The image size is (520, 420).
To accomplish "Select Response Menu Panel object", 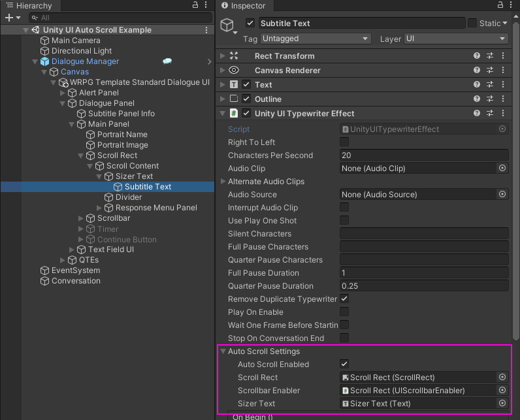I will pyautogui.click(x=156, y=208).
